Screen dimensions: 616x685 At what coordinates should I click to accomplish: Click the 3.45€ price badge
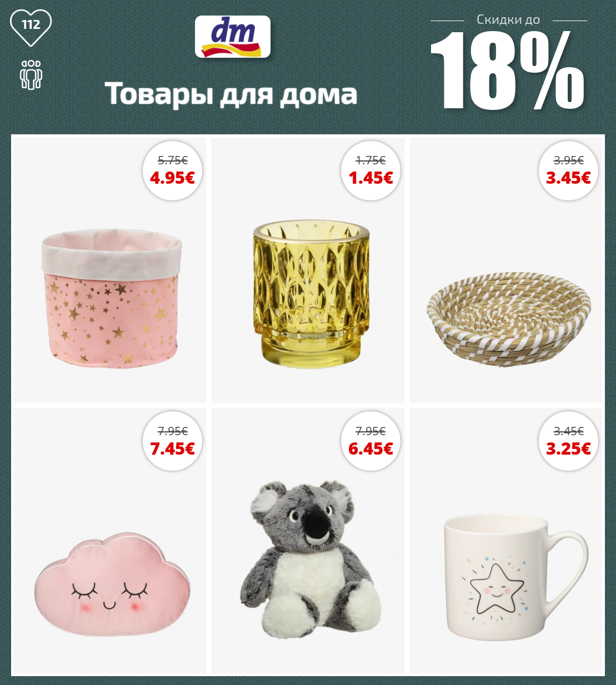(x=568, y=170)
